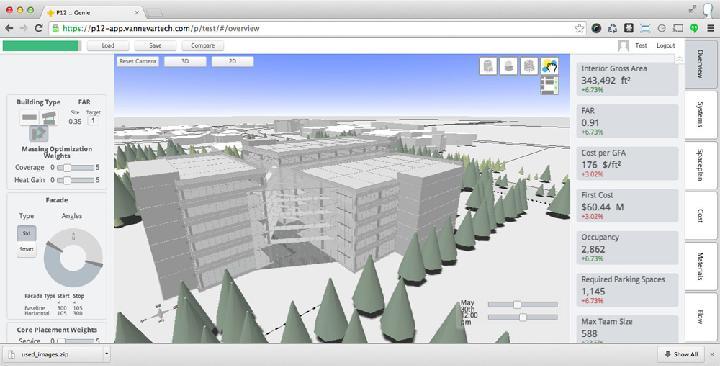Click the bookmark star in address bar

579,28
